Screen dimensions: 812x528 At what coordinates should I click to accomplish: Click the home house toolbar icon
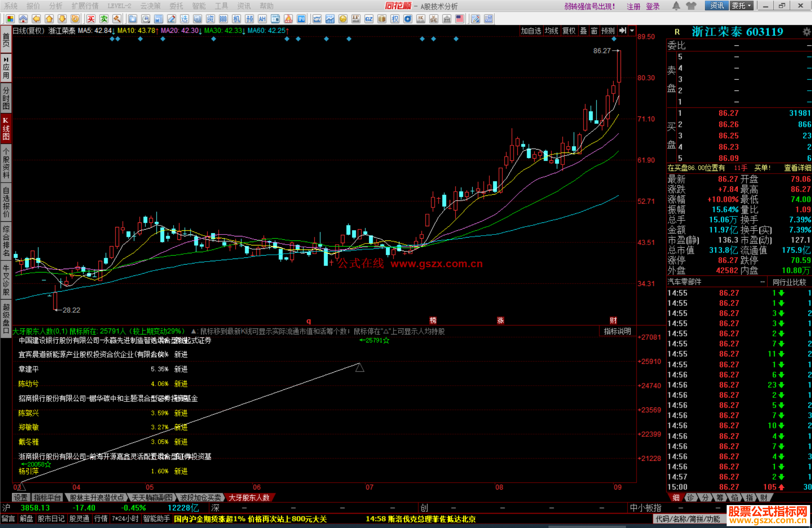pos(23,19)
